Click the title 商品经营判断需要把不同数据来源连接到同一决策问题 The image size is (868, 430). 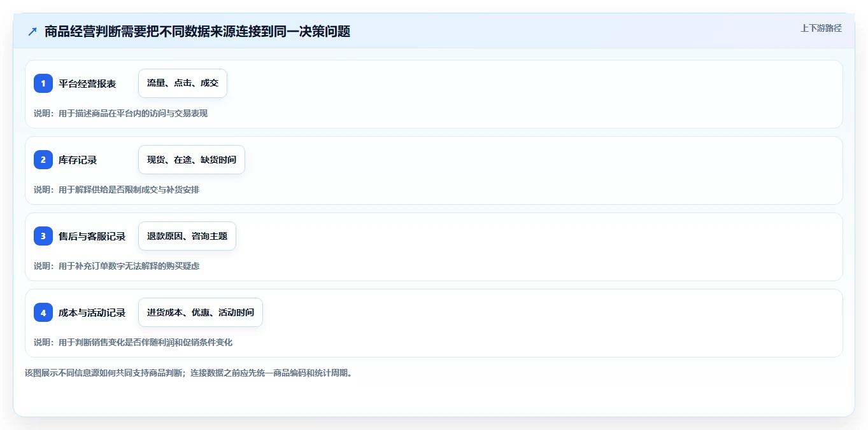pos(197,31)
